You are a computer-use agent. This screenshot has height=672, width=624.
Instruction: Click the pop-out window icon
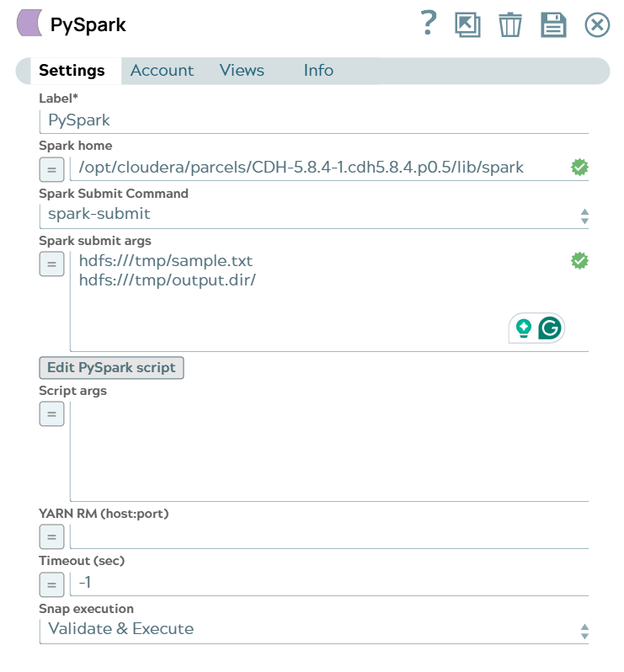467,24
